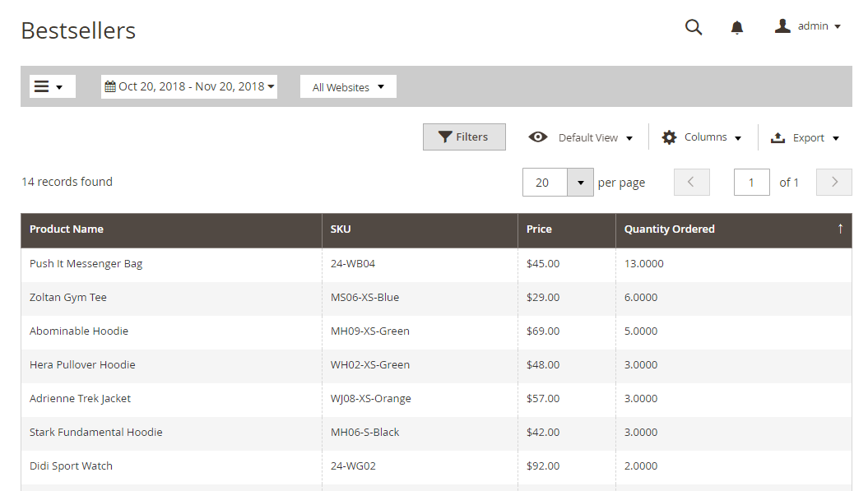Click the eye icon for Default View
868x491 pixels.
538,137
